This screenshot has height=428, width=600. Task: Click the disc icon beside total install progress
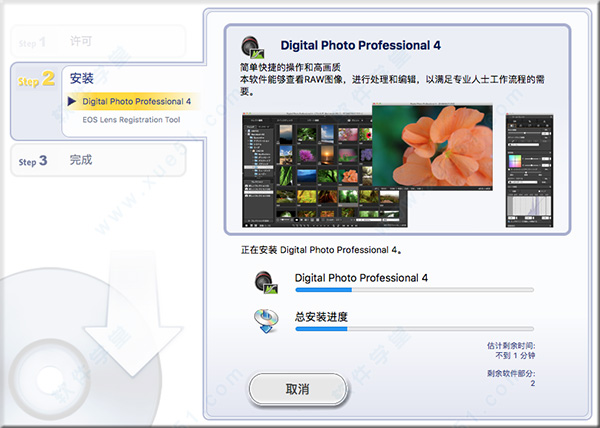(266, 321)
